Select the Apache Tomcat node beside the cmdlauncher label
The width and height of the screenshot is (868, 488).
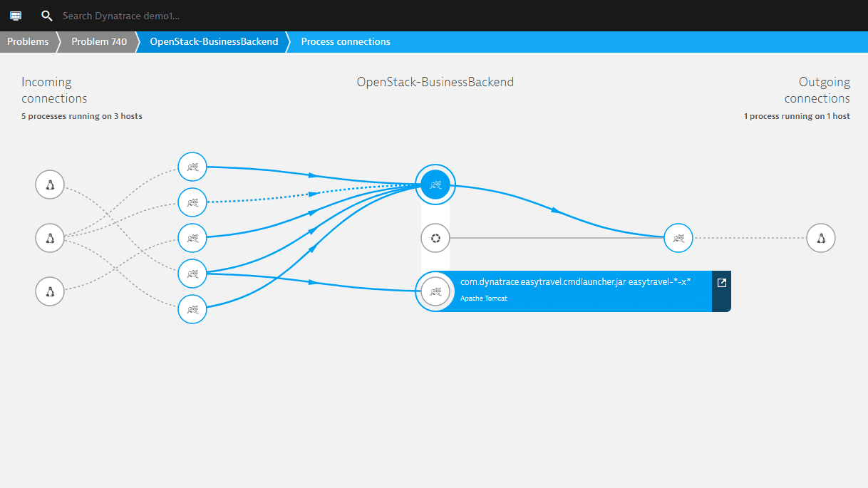(x=435, y=291)
